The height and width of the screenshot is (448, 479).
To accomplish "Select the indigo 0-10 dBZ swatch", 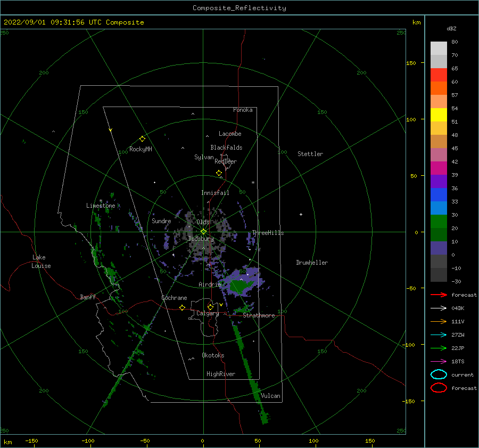I will [x=439, y=248].
